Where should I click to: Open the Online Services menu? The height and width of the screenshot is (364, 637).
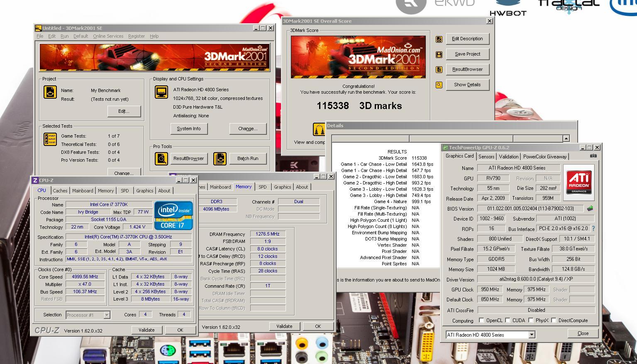(x=108, y=36)
